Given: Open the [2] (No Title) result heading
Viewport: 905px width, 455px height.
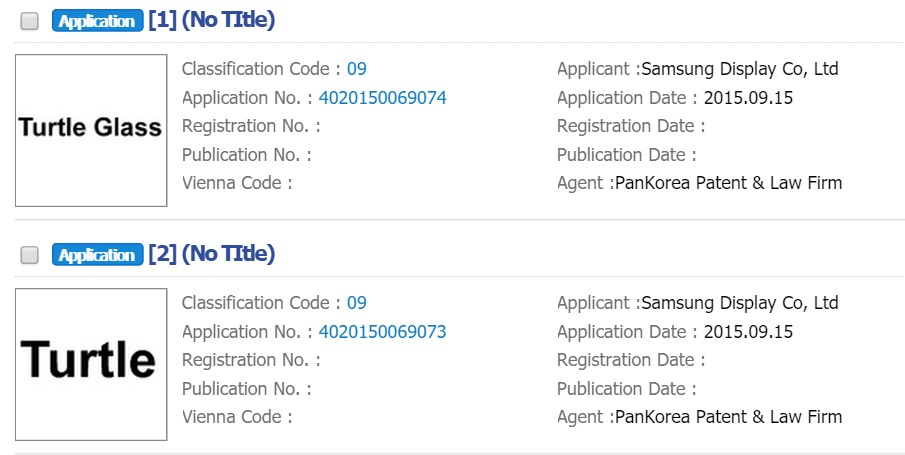Looking at the screenshot, I should tap(211, 254).
